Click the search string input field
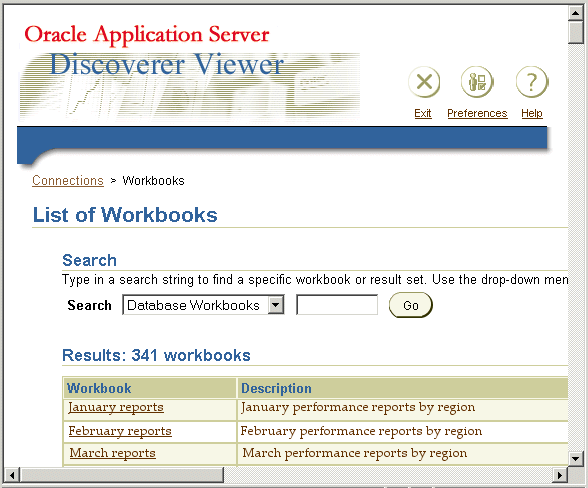588x488 pixels. [337, 305]
